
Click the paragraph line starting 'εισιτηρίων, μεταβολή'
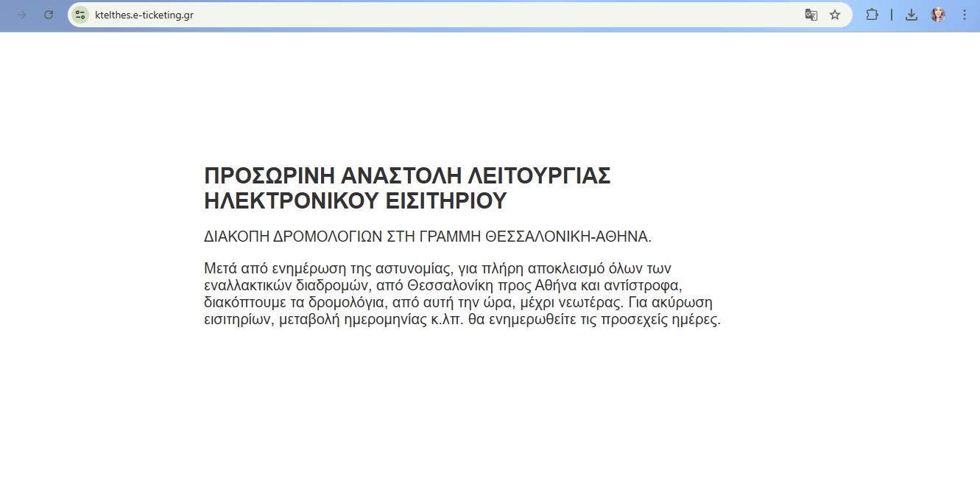[x=462, y=321]
